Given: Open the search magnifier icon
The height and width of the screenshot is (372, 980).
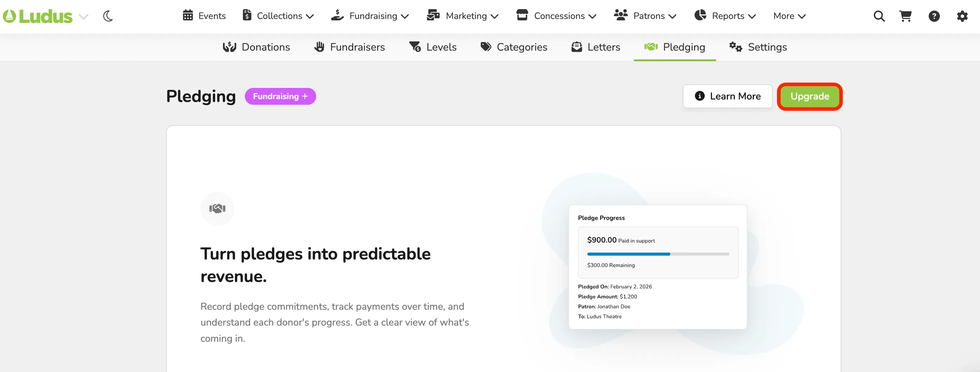Looking at the screenshot, I should click(x=879, y=17).
